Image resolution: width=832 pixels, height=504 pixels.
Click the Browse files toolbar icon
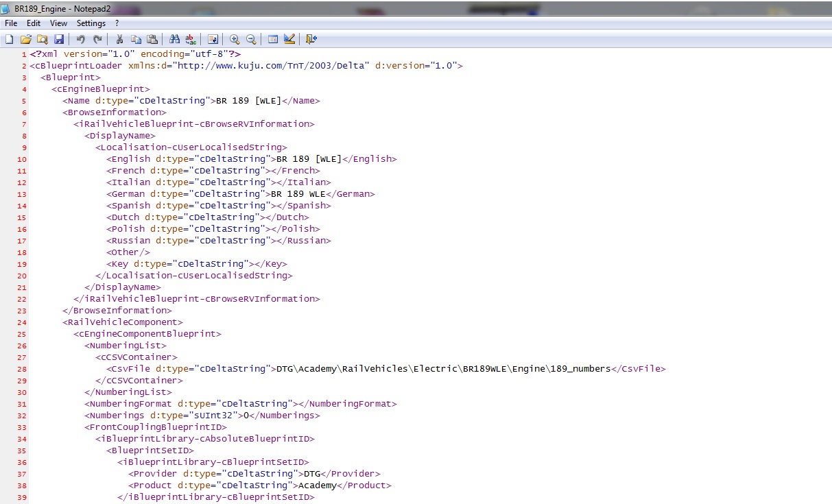(43, 39)
